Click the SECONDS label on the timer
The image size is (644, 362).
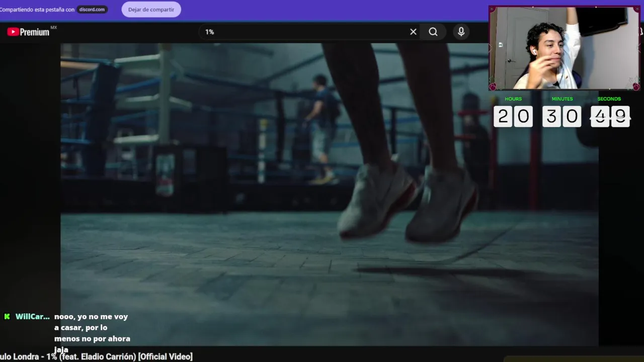tap(609, 99)
